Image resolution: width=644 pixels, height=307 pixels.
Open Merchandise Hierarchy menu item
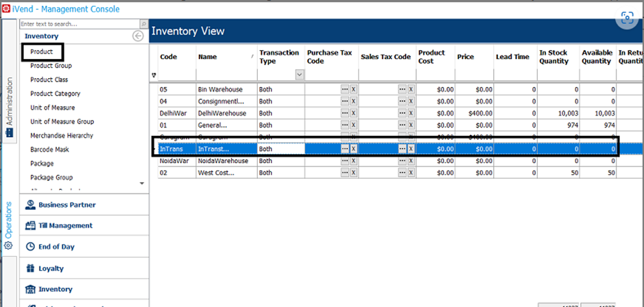[x=62, y=136]
